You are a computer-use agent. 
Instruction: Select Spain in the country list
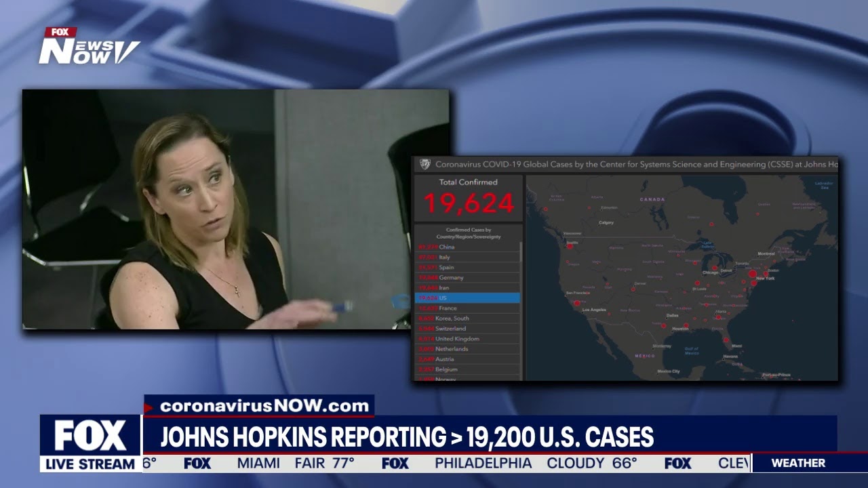point(467,267)
